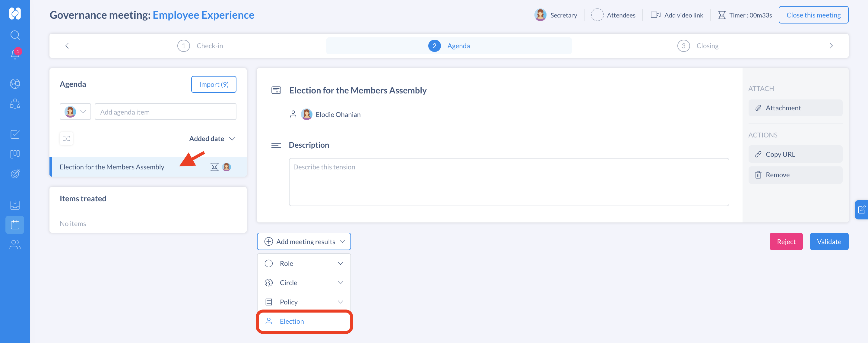
Task: Click the Copy URL action
Action: 795,154
